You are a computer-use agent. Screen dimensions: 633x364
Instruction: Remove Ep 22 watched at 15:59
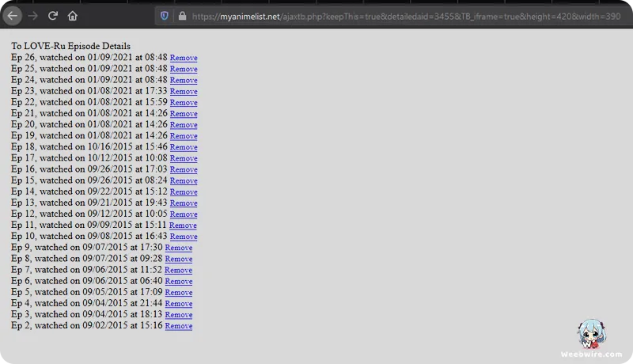pyautogui.click(x=184, y=102)
